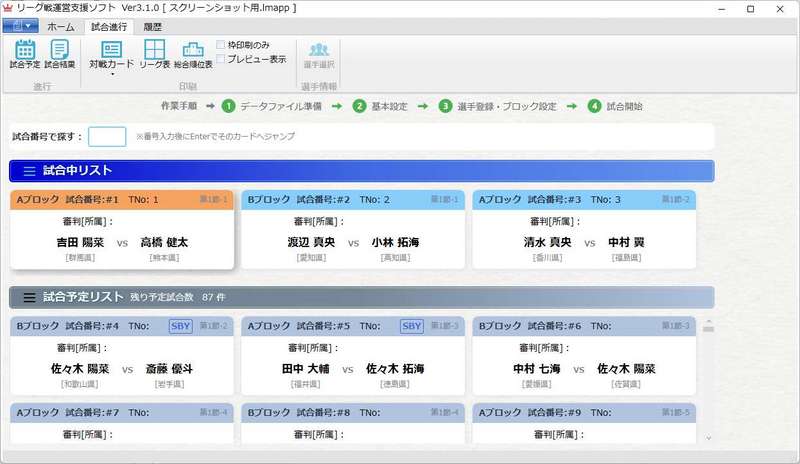Open the 試合予定 schedule icon

click(24, 54)
